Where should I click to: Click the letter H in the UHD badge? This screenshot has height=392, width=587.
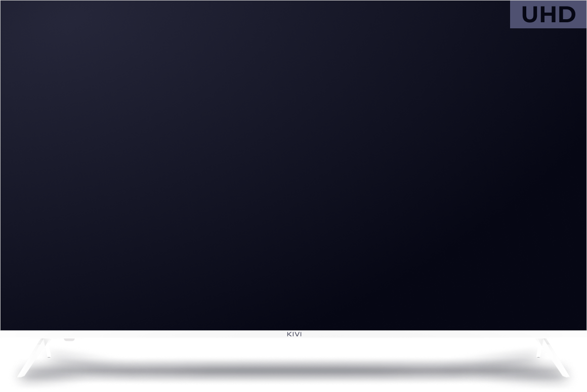[x=549, y=15]
